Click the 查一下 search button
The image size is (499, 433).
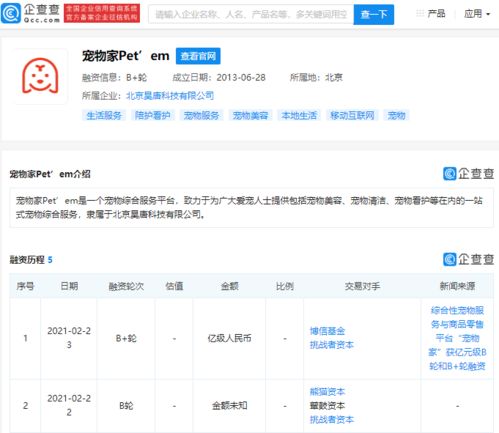[x=374, y=14]
